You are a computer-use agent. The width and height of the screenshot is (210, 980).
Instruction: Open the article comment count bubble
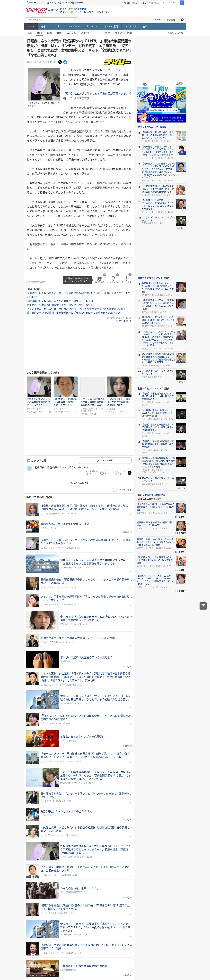[x=50, y=62]
